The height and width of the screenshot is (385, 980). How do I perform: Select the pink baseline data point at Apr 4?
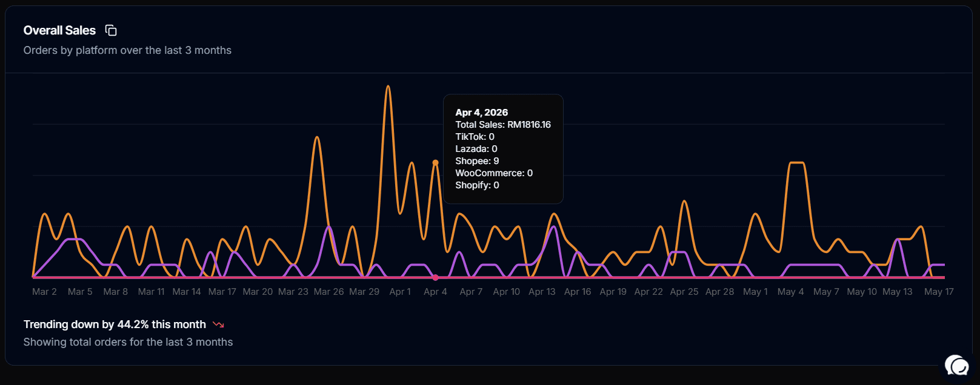[435, 277]
